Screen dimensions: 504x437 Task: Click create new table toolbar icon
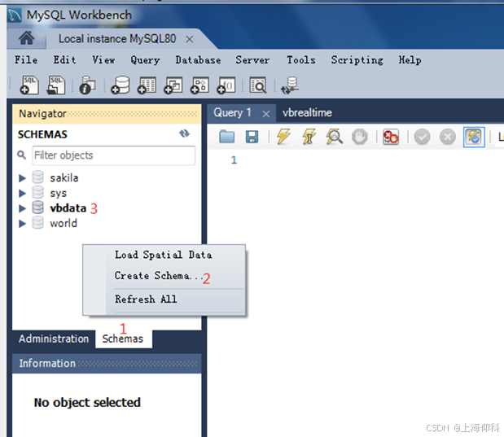[x=147, y=85]
